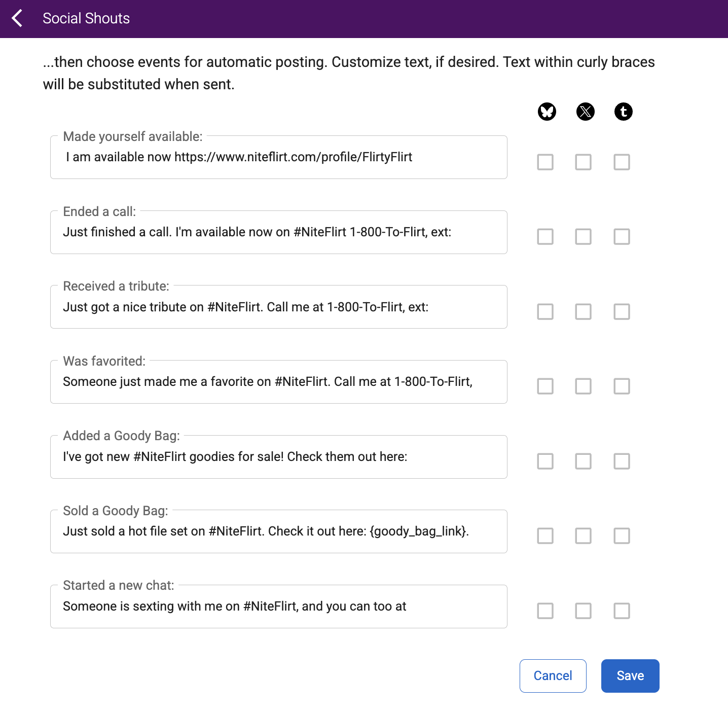This screenshot has width=728, height=713.
Task: Check Bluesky for Started a new chat
Action: pyautogui.click(x=545, y=611)
